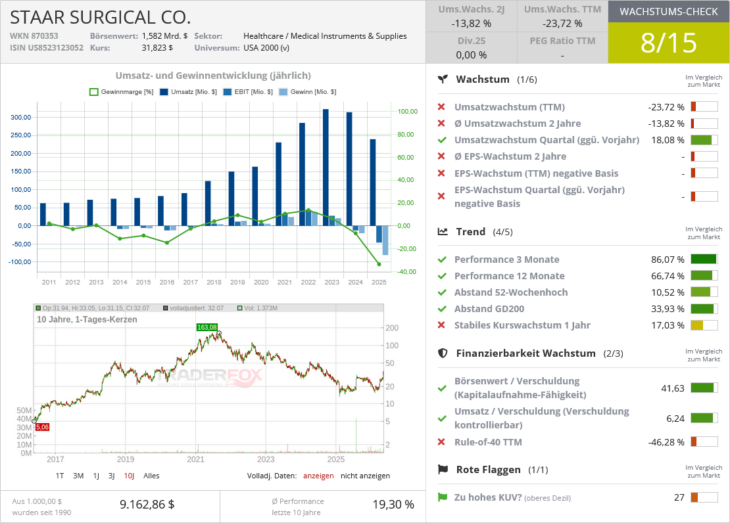This screenshot has height=523, width=730.
Task: Click the Div.25 metric cell
Action: coord(471,48)
